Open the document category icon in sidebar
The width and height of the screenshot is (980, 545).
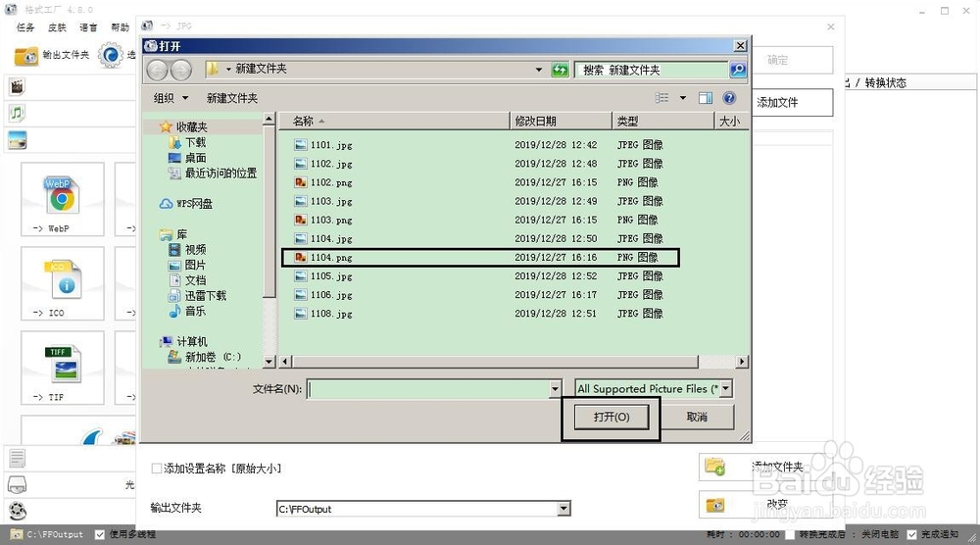17,459
